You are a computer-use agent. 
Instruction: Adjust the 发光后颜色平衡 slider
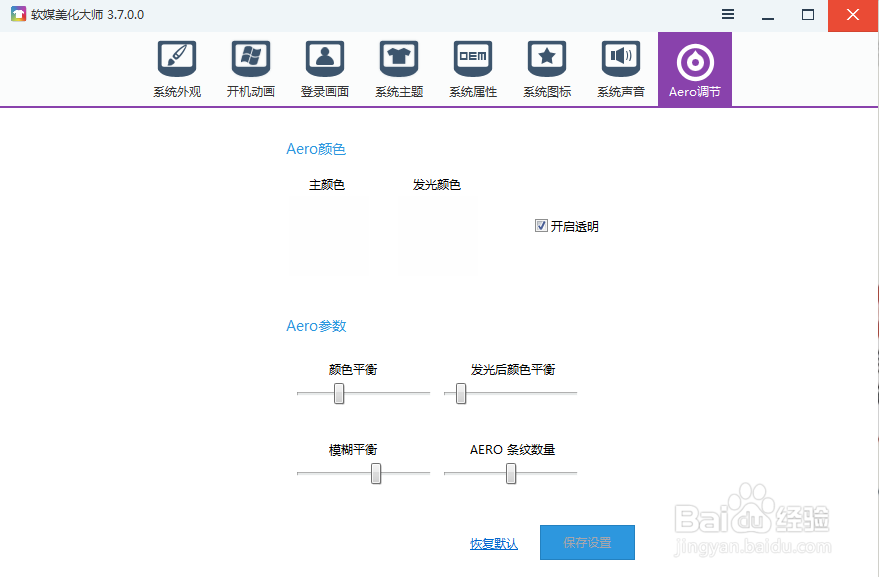(461, 394)
